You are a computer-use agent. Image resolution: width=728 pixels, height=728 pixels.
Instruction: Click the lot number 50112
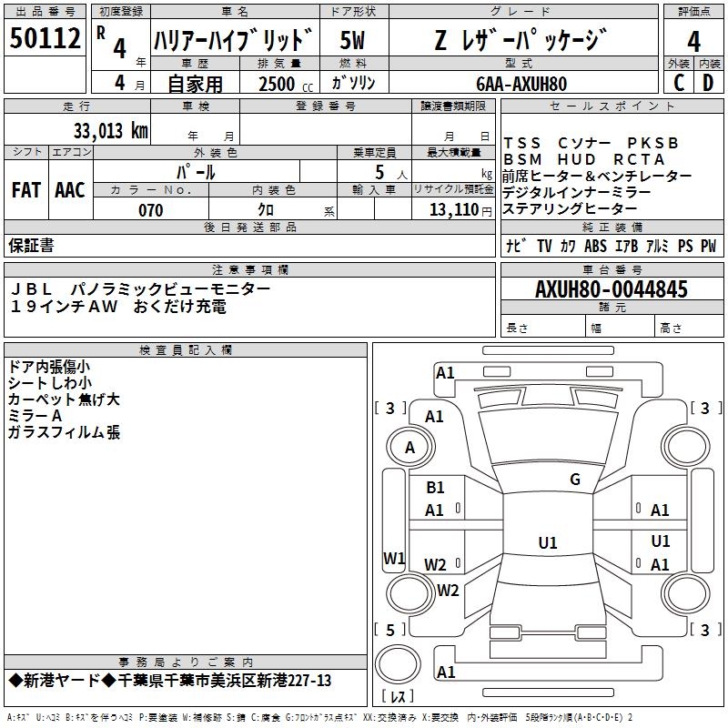(x=45, y=38)
